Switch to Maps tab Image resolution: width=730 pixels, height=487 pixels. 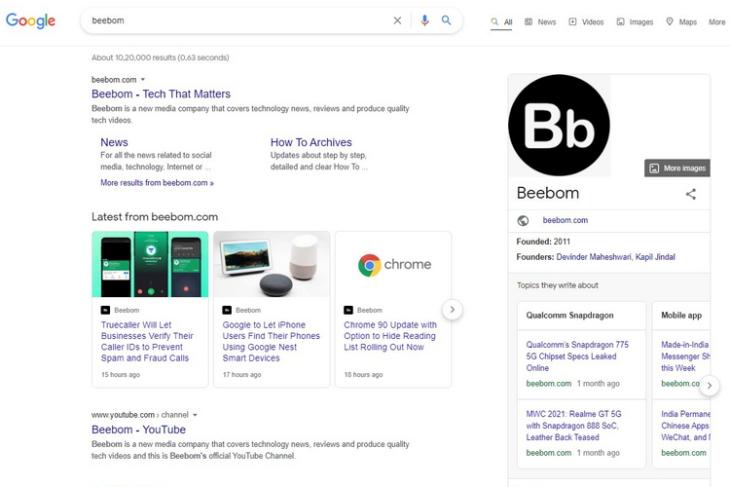(681, 22)
